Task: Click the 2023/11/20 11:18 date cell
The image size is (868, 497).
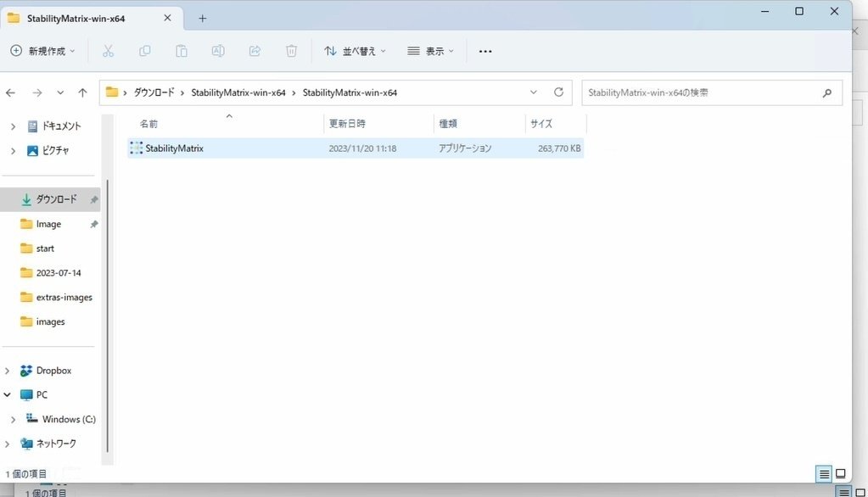Action: tap(362, 148)
